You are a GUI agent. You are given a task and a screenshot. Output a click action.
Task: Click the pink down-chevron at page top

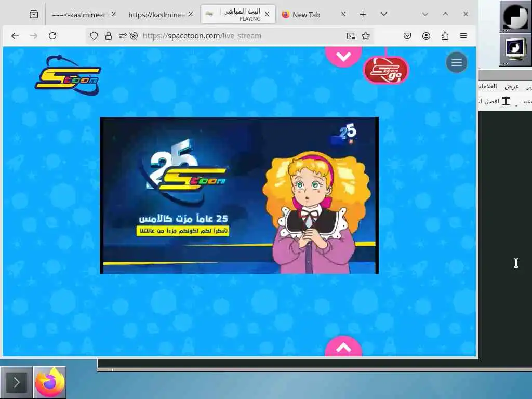coord(343,56)
